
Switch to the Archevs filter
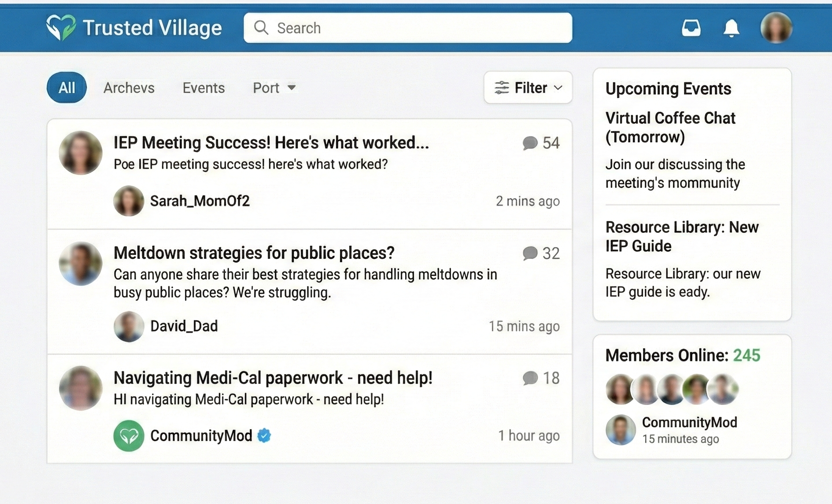click(x=129, y=88)
